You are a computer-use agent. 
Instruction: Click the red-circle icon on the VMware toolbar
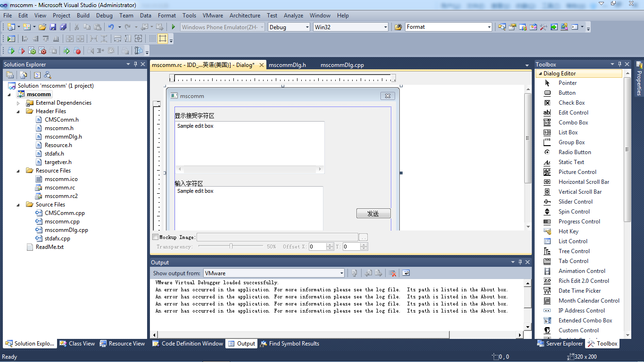click(x=77, y=51)
